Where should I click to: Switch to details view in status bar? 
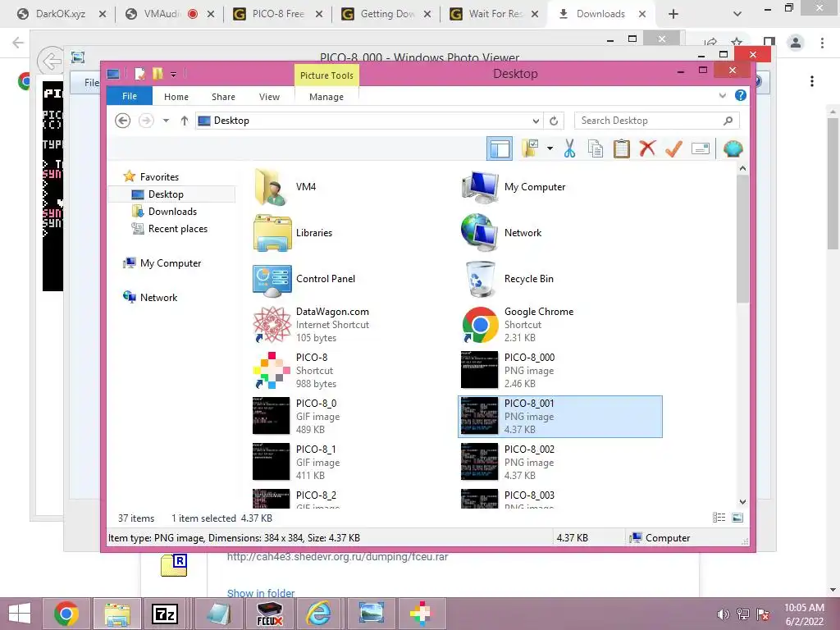pos(719,518)
